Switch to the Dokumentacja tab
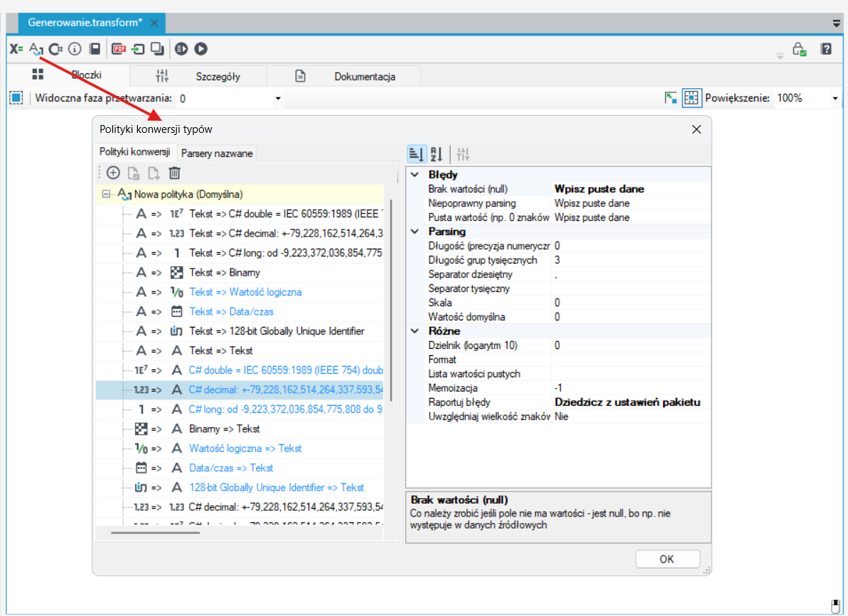 click(344, 76)
